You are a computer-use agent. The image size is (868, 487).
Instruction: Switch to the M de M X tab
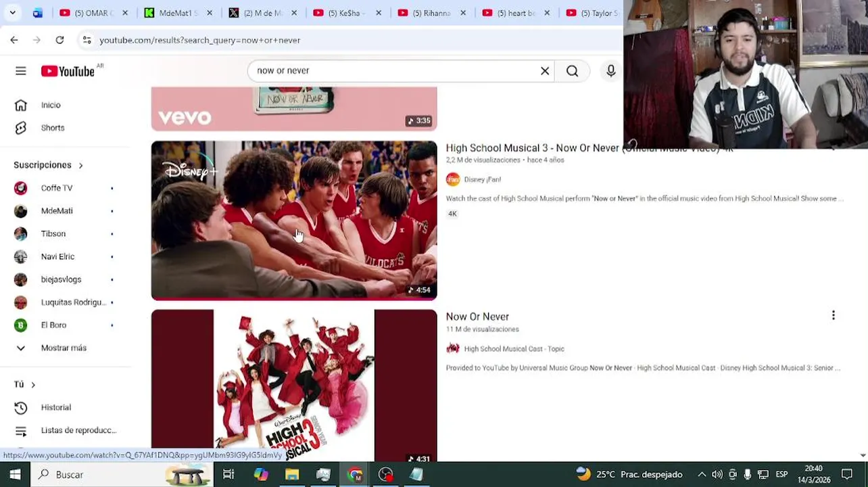pos(263,13)
